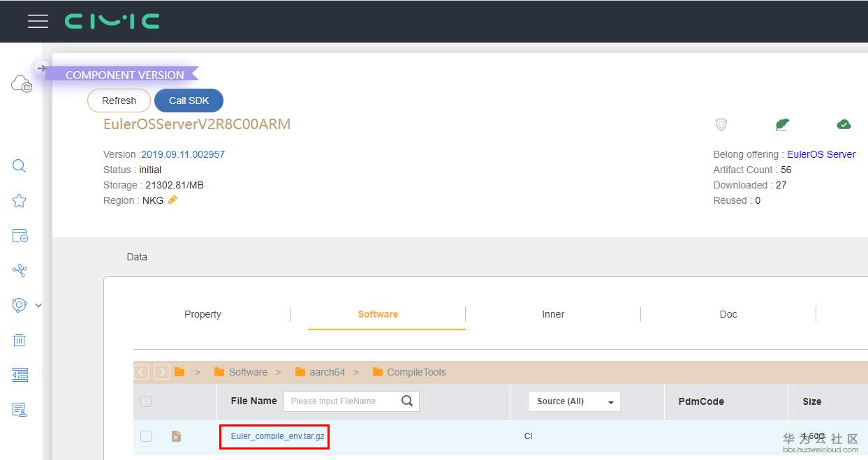Click the Refresh button

tap(119, 101)
